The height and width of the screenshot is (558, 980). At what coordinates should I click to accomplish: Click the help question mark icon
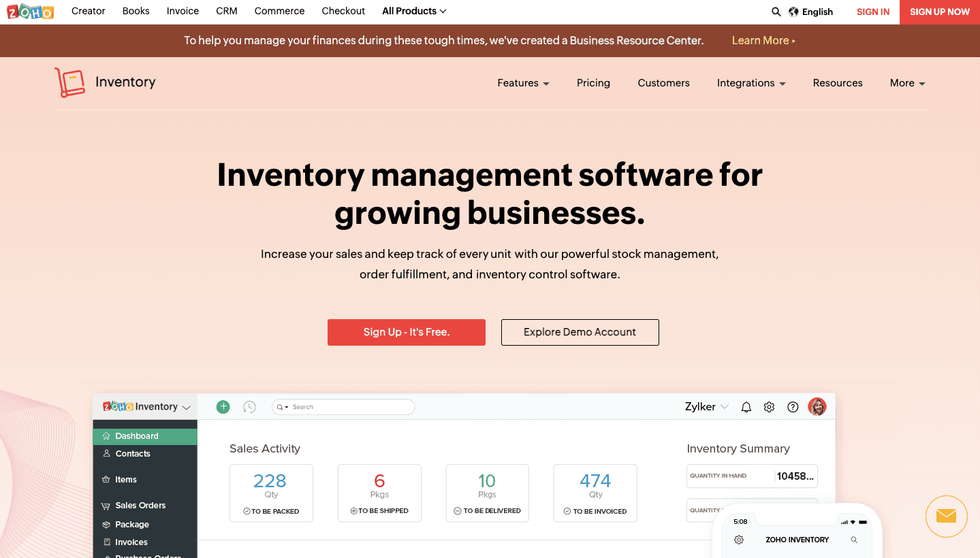(x=792, y=406)
